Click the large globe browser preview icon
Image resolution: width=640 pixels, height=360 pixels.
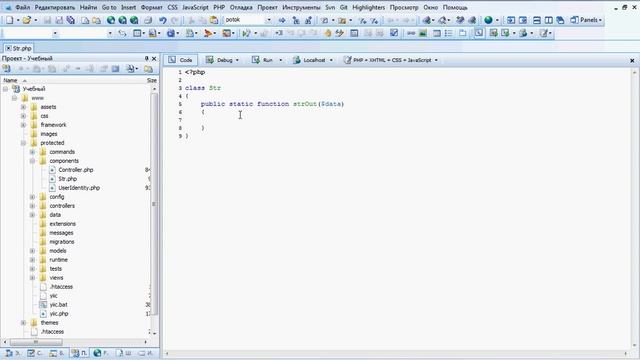pos(488,20)
